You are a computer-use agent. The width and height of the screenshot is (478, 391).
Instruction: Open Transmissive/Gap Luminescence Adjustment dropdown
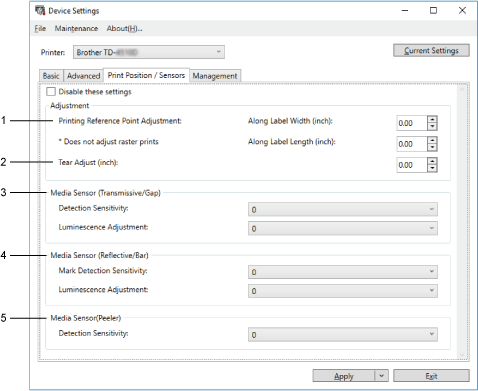click(x=343, y=229)
